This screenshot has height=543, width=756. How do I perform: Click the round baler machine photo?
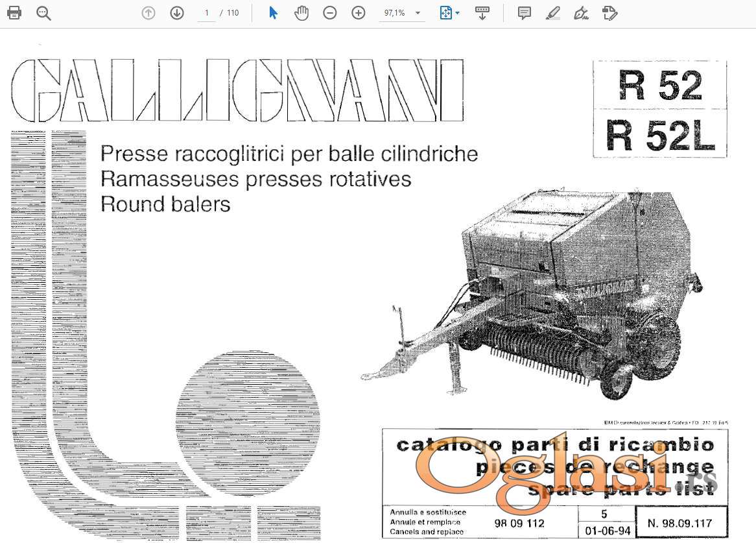(532, 294)
